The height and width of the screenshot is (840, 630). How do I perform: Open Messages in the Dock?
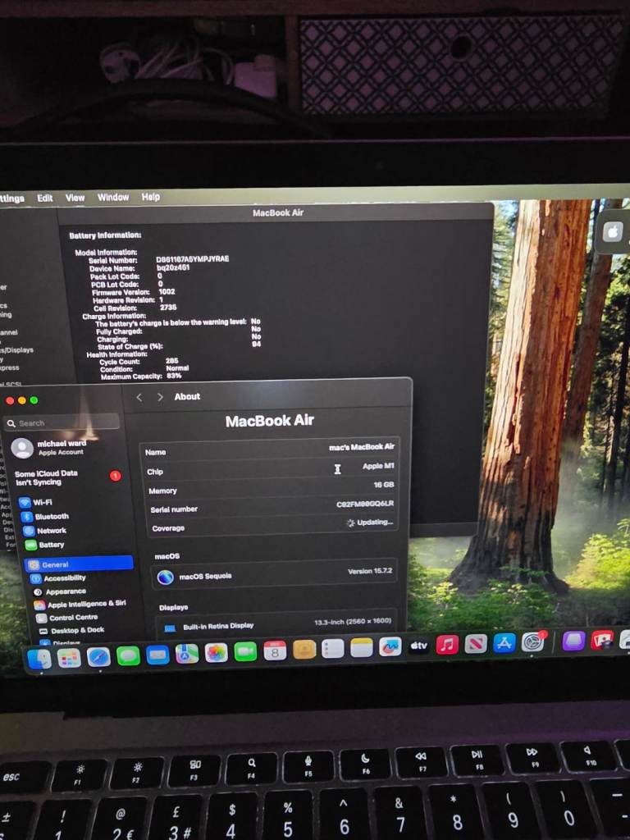(x=128, y=655)
